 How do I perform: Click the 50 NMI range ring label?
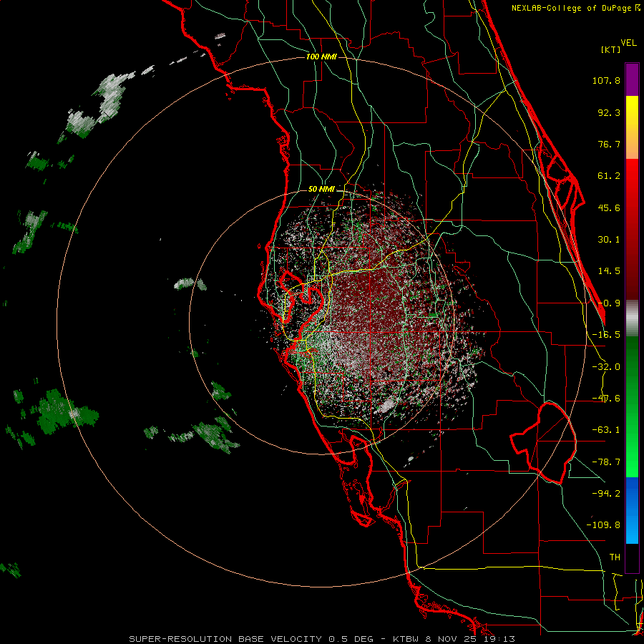[321, 190]
